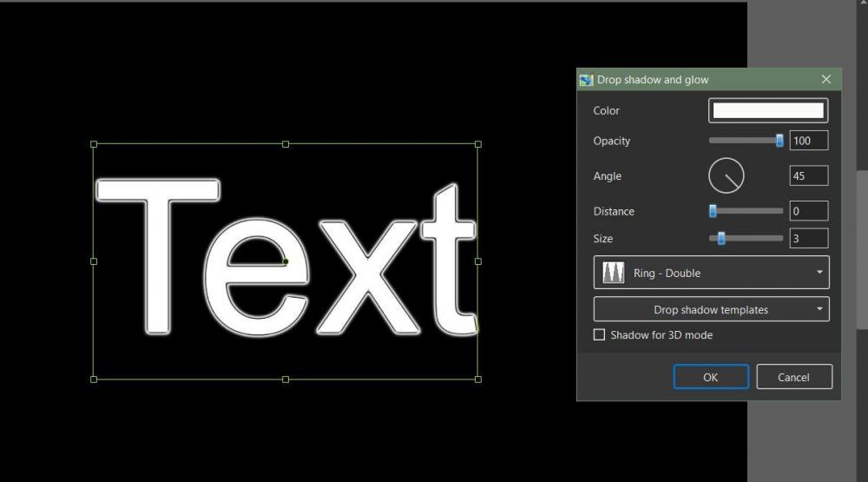Click the dialog's PhotoScape title icon
Viewport: 868px width, 482px height.
[586, 80]
